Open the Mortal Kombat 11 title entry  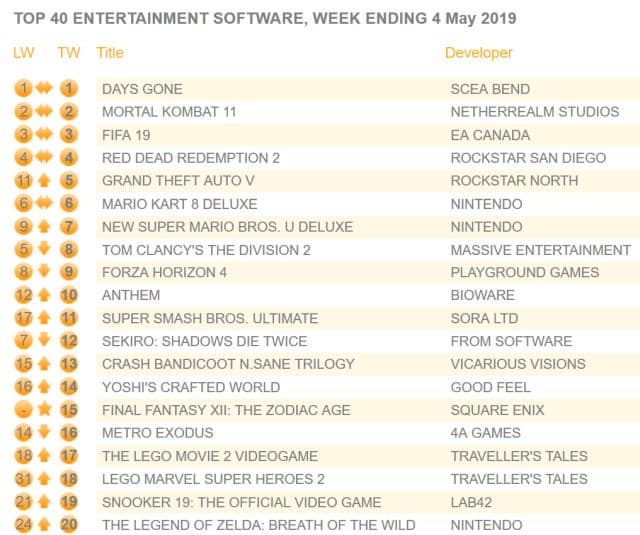[x=169, y=112]
